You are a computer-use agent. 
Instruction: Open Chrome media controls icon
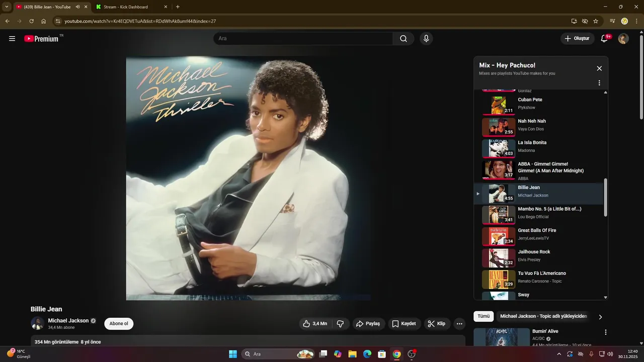[x=612, y=21]
